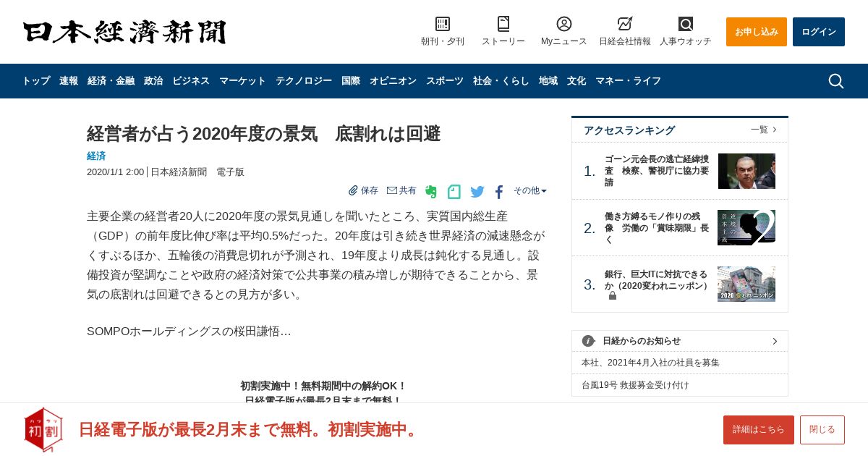Click the orange お申し込み button
Image resolution: width=868 pixels, height=456 pixels.
tap(757, 32)
